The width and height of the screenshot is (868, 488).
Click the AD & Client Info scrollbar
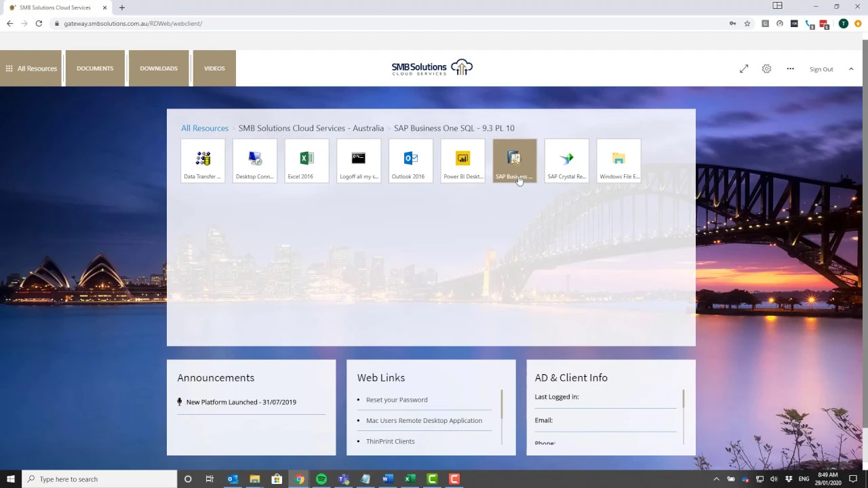[684, 399]
